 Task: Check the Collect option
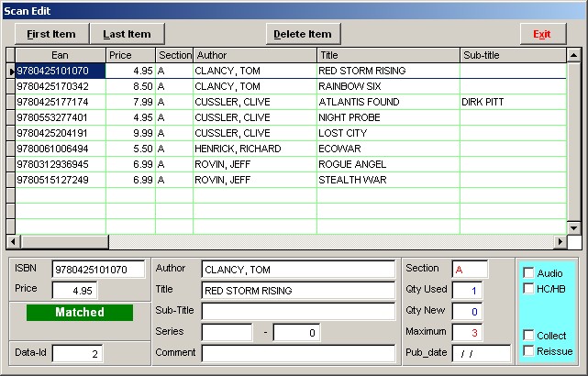[528, 335]
